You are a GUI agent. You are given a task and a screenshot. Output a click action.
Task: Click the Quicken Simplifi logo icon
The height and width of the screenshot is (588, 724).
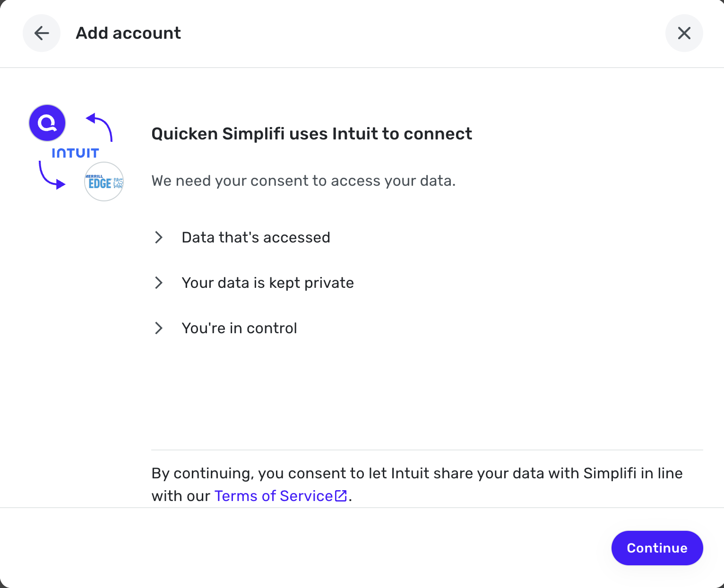coord(47,123)
